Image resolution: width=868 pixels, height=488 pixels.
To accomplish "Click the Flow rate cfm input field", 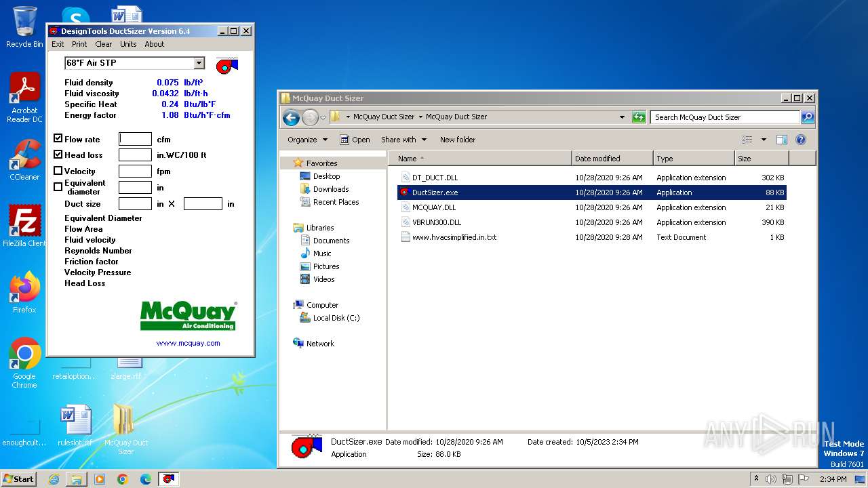I will coord(135,139).
